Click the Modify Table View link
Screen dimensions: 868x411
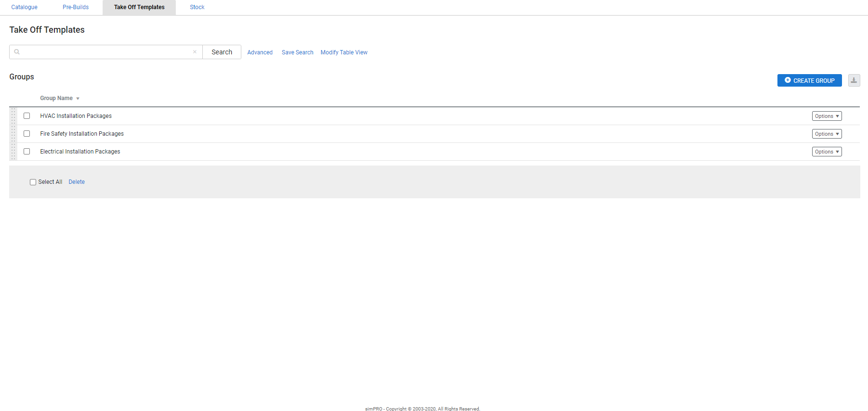(x=344, y=52)
